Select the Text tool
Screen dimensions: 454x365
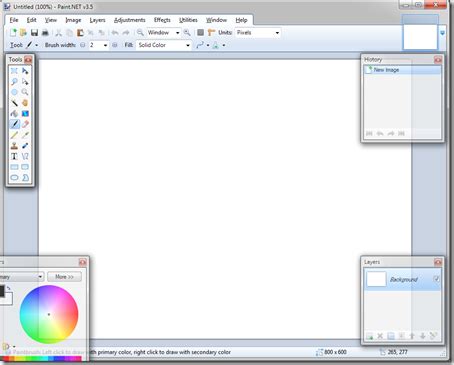coord(14,156)
